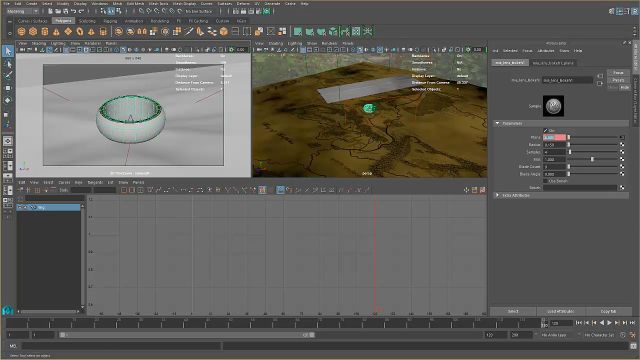Image resolution: width=640 pixels, height=360 pixels.
Task: Create a polygon sphere from the shelf
Action: [x=22, y=31]
